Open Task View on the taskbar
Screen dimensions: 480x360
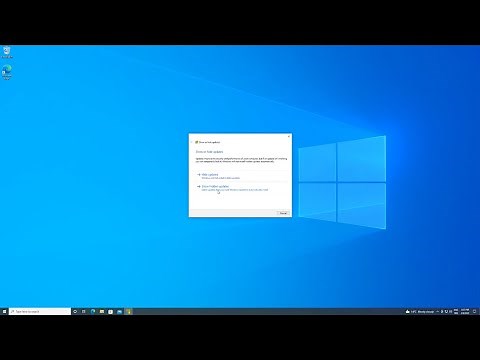click(x=84, y=311)
